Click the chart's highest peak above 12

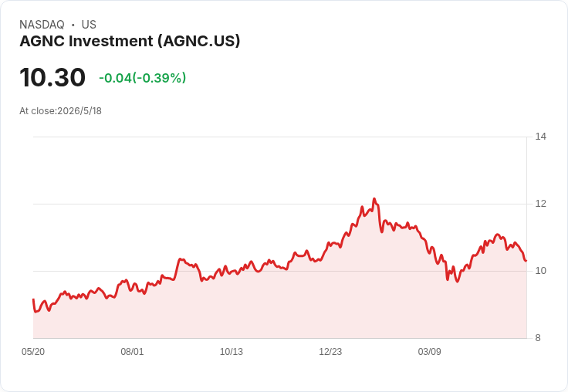pos(374,199)
